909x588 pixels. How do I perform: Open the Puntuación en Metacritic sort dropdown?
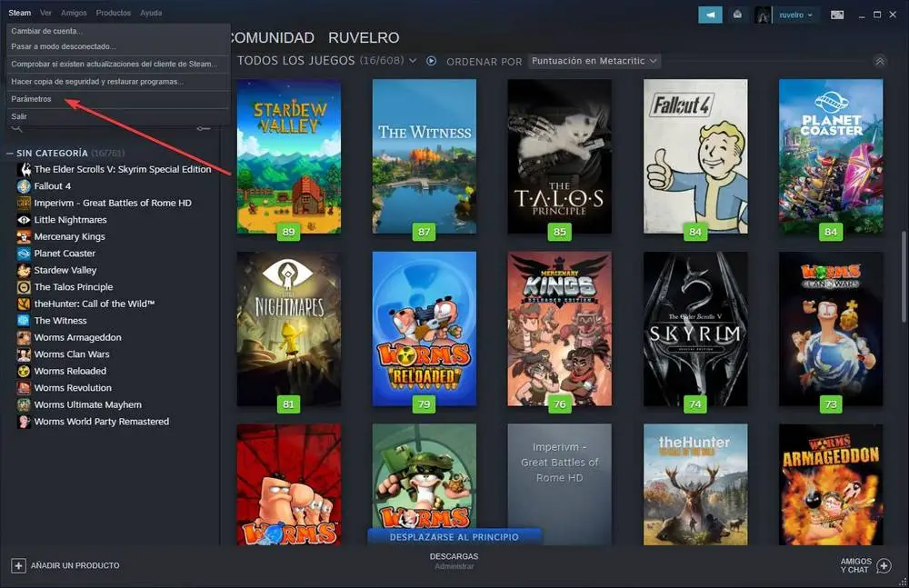tap(594, 61)
